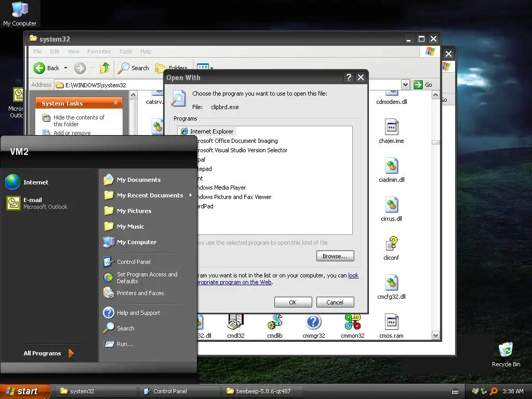The width and height of the screenshot is (532, 399).
Task: Open My Music in Start menu
Action: 124,227
